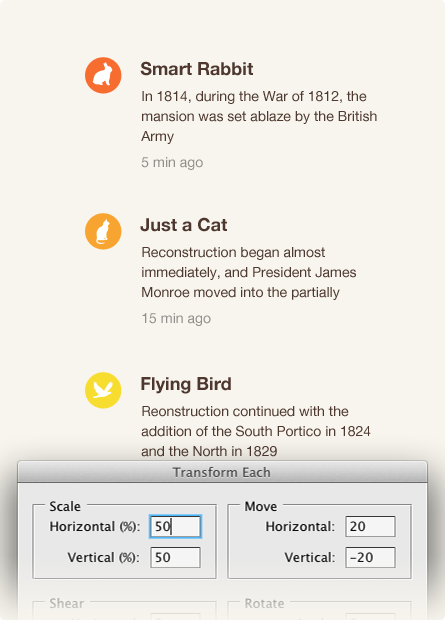Select the Smart Rabbit message text
Viewport: 445px width, 620px height.
tap(259, 116)
